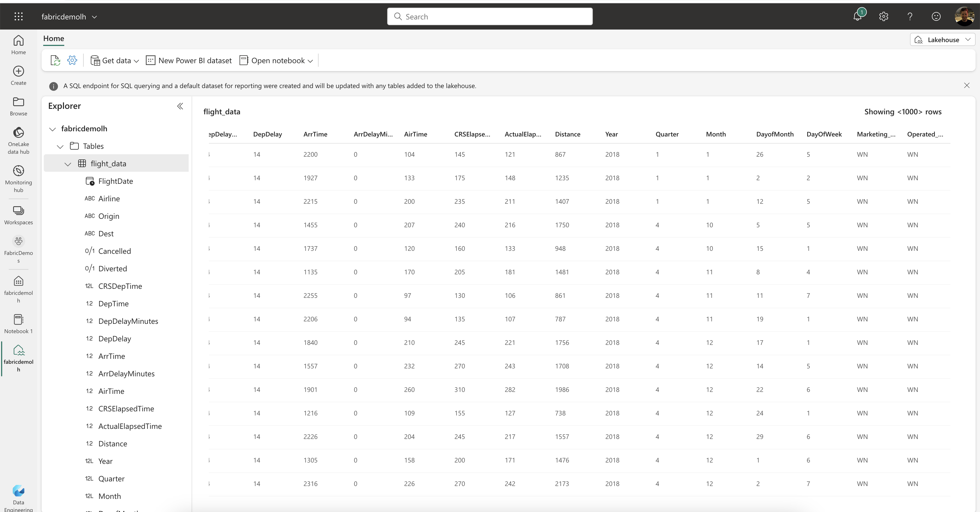Select the Home tab
This screenshot has height=512, width=980.
click(x=53, y=38)
